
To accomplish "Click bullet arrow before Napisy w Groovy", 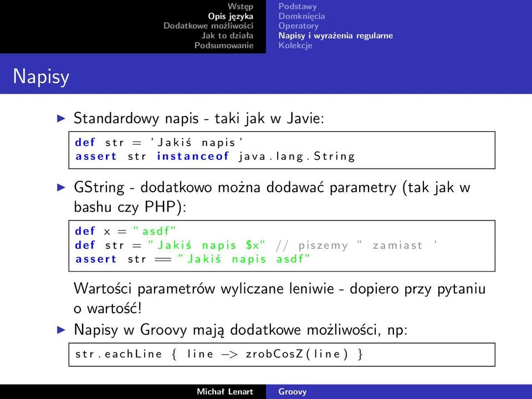I will (61, 329).
